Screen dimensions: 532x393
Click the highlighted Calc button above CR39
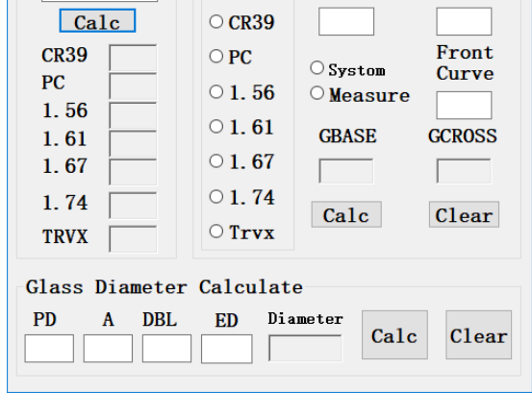point(98,21)
